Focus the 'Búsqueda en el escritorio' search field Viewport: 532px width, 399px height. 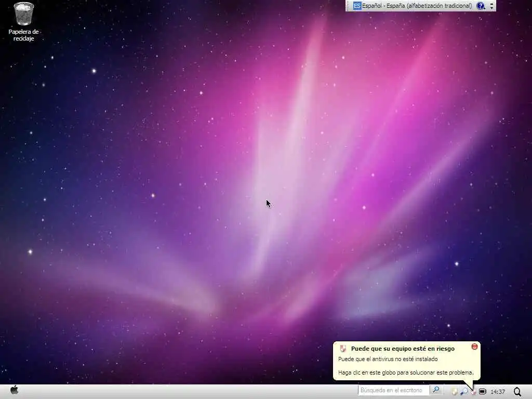pos(394,390)
